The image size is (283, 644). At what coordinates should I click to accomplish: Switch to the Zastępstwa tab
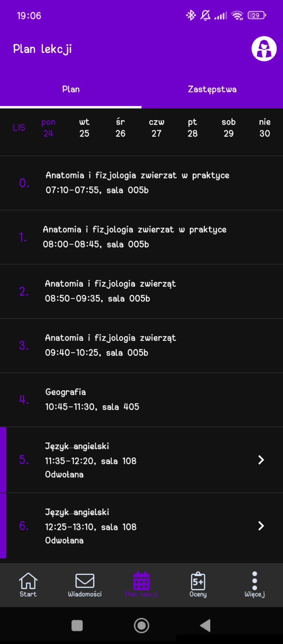tap(212, 89)
